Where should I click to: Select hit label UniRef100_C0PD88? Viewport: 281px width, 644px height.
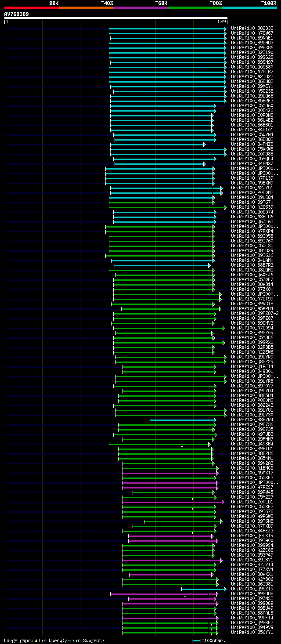coord(252,154)
